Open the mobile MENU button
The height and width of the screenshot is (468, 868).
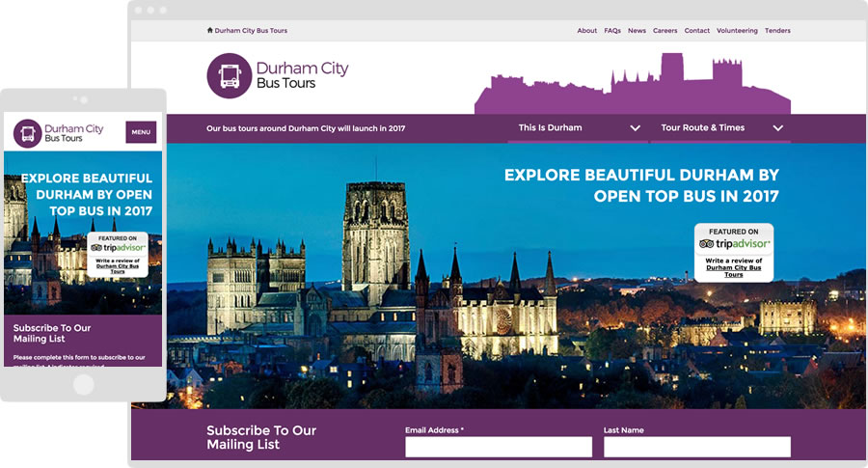[x=141, y=132]
